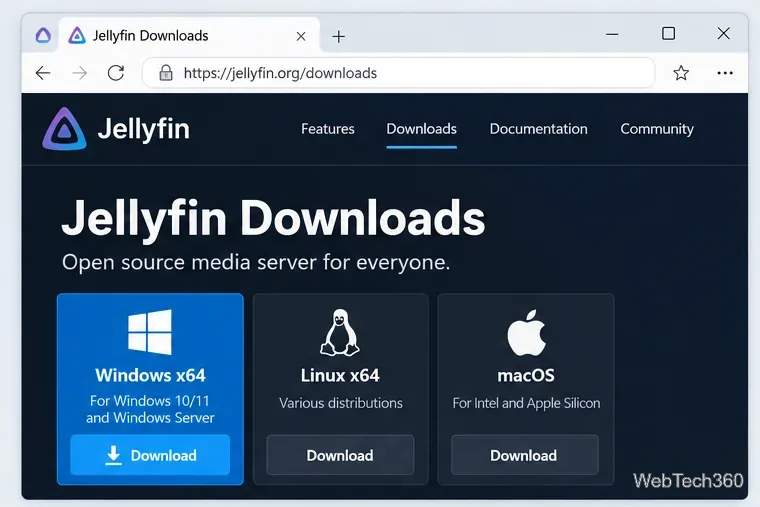Click the Linux penguin icon

pyautogui.click(x=340, y=333)
